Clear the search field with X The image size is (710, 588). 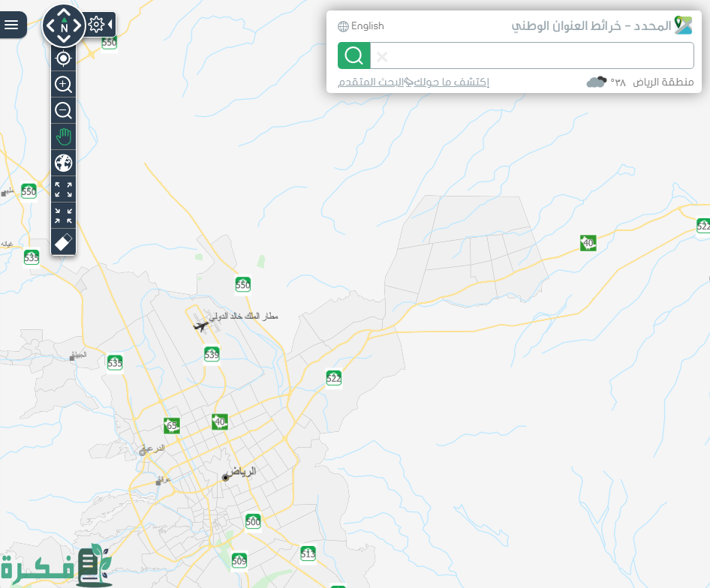point(382,56)
